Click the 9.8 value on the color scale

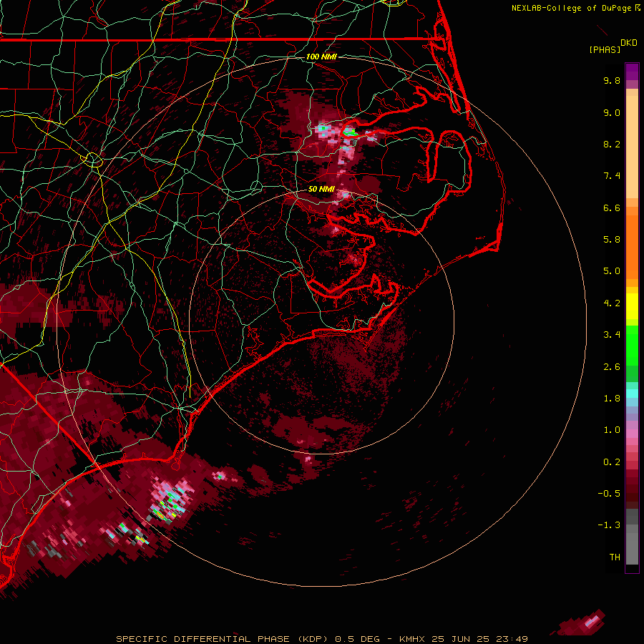(x=612, y=80)
